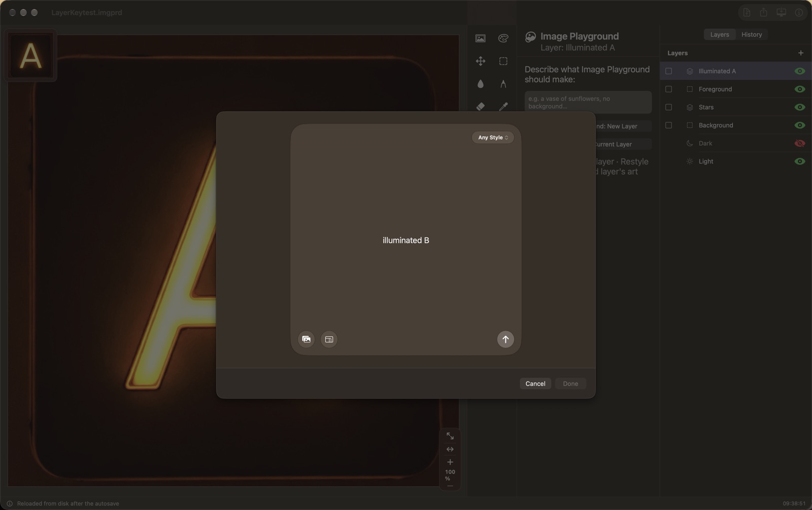Select the rectangular marquee selection tool
Image resolution: width=812 pixels, height=510 pixels.
(503, 61)
